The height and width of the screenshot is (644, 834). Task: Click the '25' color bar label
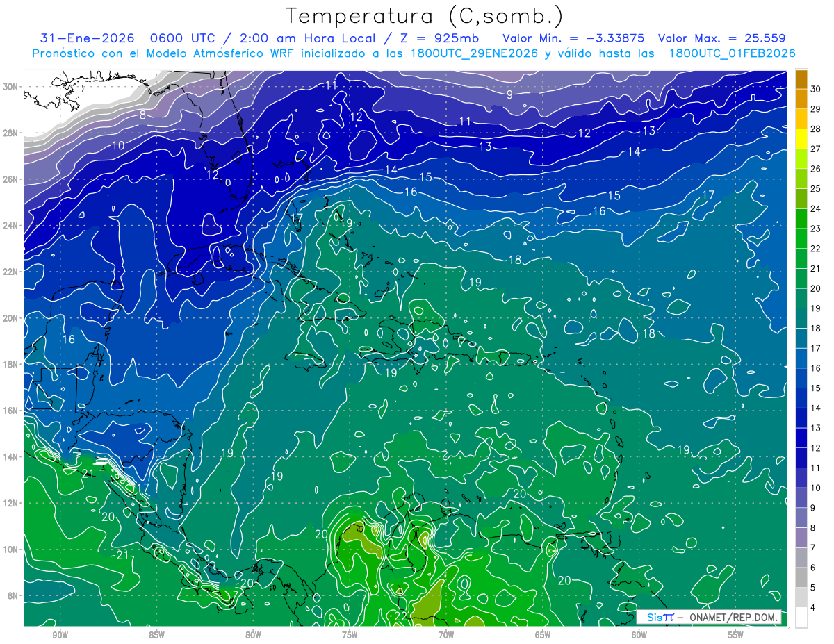pyautogui.click(x=816, y=188)
